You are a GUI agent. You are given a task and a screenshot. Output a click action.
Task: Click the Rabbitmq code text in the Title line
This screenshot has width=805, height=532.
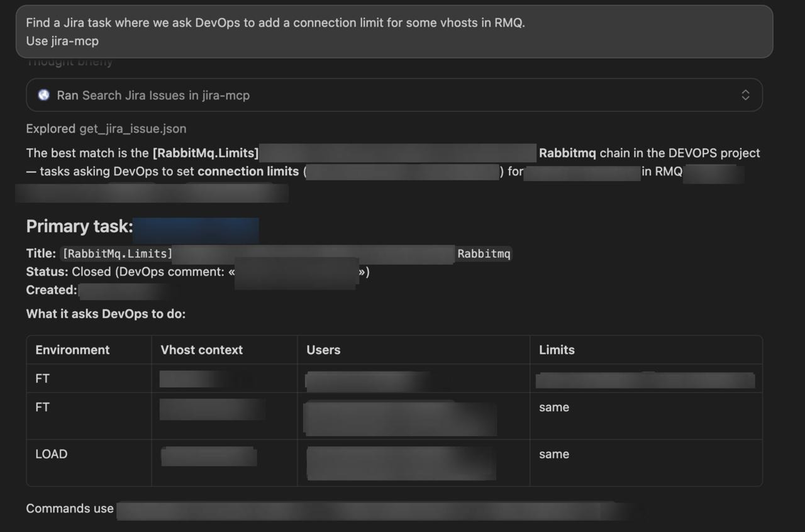point(484,253)
